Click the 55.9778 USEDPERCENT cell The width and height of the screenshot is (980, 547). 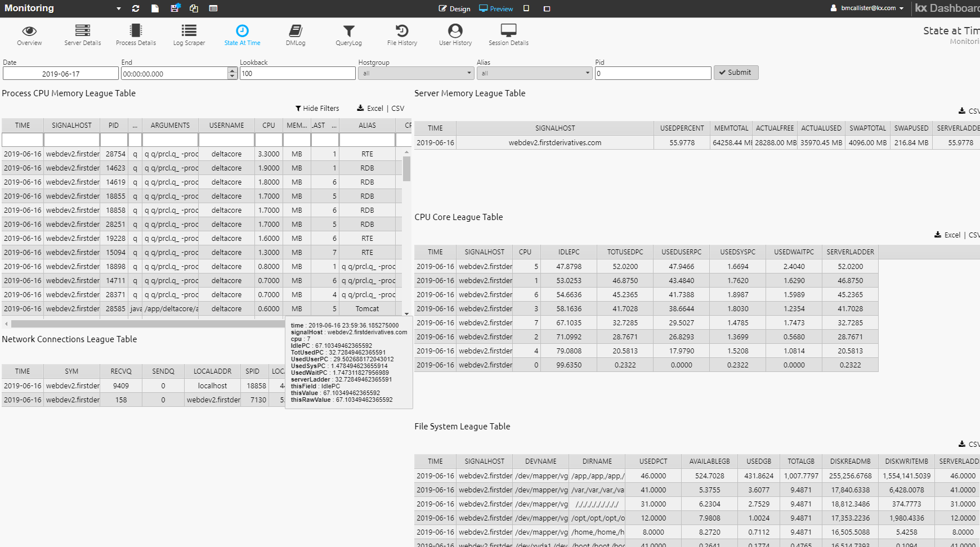pyautogui.click(x=682, y=143)
